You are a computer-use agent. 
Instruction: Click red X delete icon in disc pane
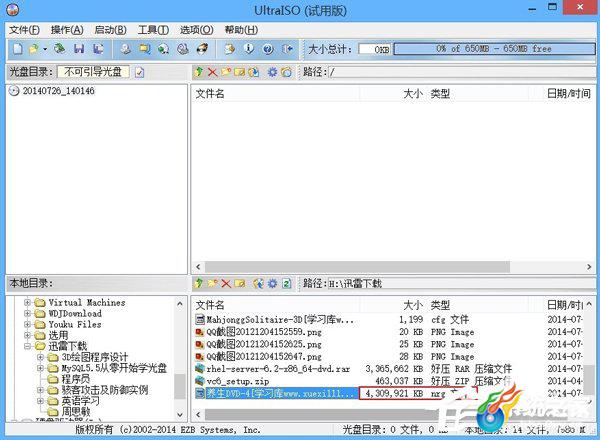(x=212, y=72)
